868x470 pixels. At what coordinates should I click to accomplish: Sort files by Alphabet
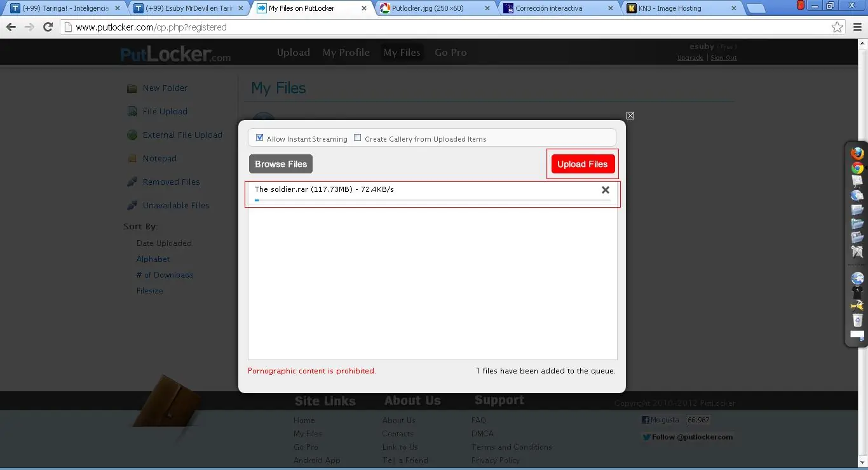pyautogui.click(x=153, y=259)
